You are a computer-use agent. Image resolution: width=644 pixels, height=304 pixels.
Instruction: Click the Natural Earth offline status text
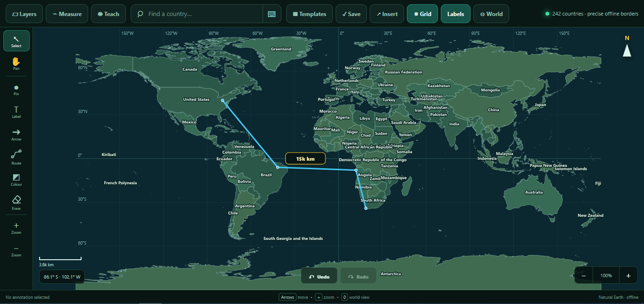click(x=618, y=297)
